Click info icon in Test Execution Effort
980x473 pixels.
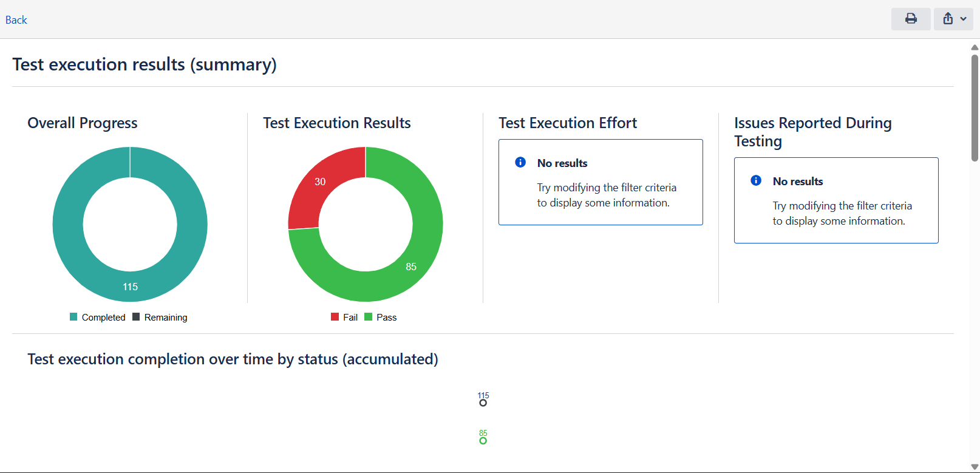click(x=520, y=162)
